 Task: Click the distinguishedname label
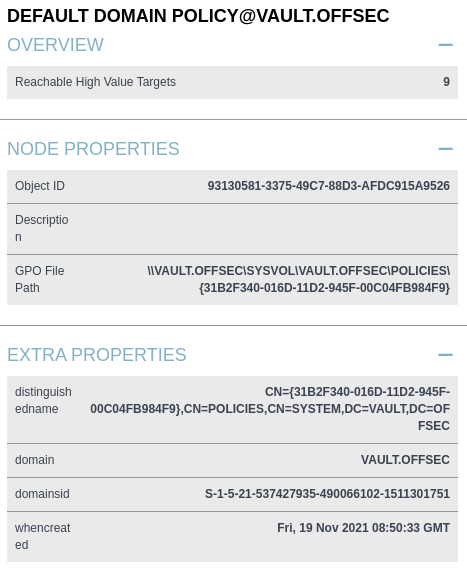[43, 400]
